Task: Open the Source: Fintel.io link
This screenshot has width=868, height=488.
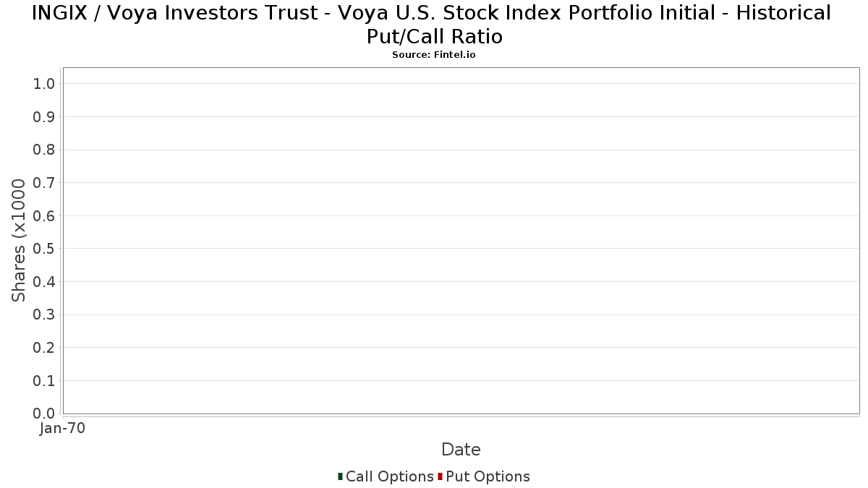Action: [433, 55]
